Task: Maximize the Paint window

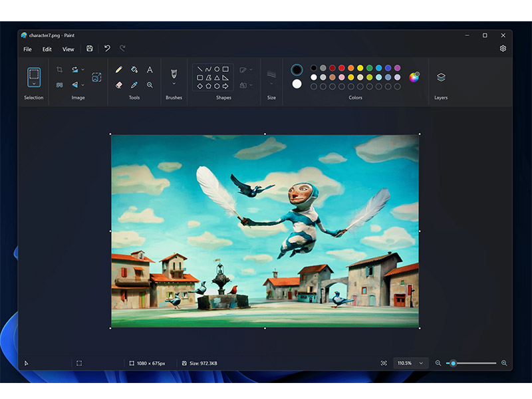Action: (485, 35)
